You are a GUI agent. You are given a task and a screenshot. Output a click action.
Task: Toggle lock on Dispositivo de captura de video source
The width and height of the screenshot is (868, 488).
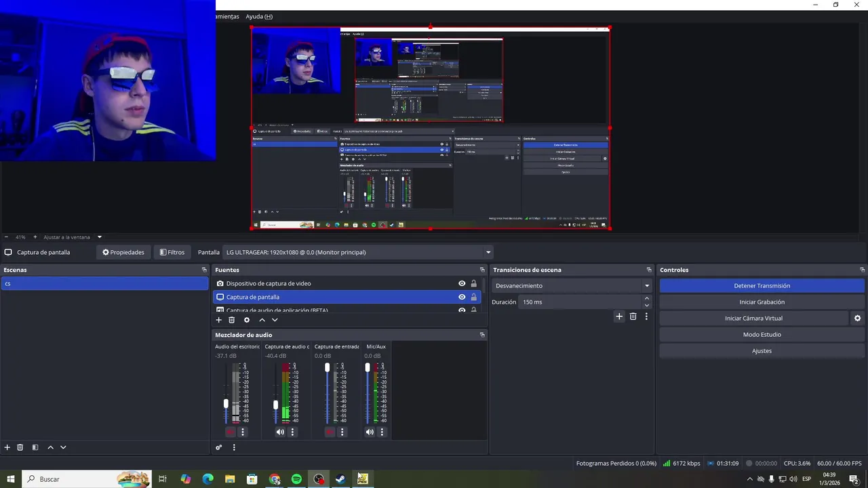point(474,283)
